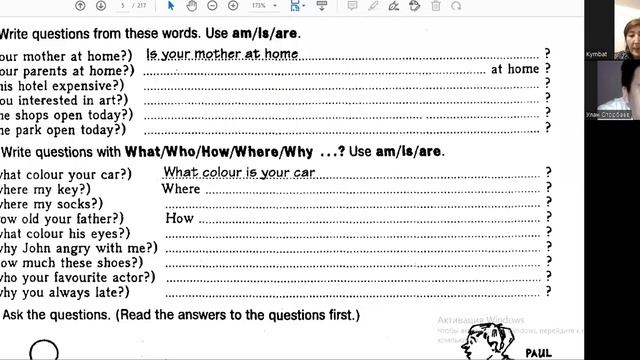Go to next page with down arrow
The image size is (640, 360).
click(101, 6)
